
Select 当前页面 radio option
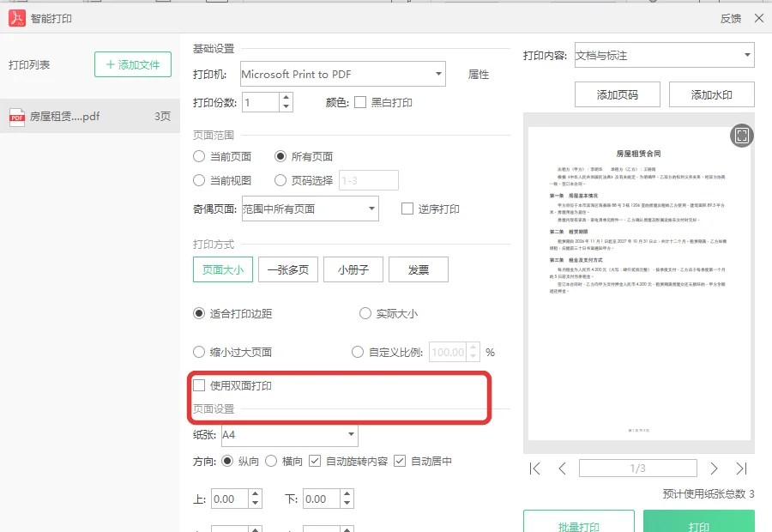pos(199,157)
